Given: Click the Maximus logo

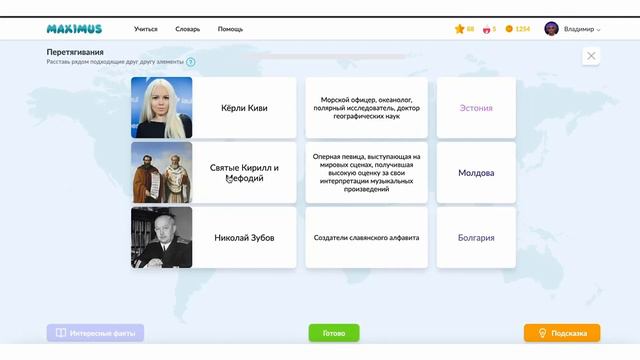Looking at the screenshot, I should click(74, 29).
